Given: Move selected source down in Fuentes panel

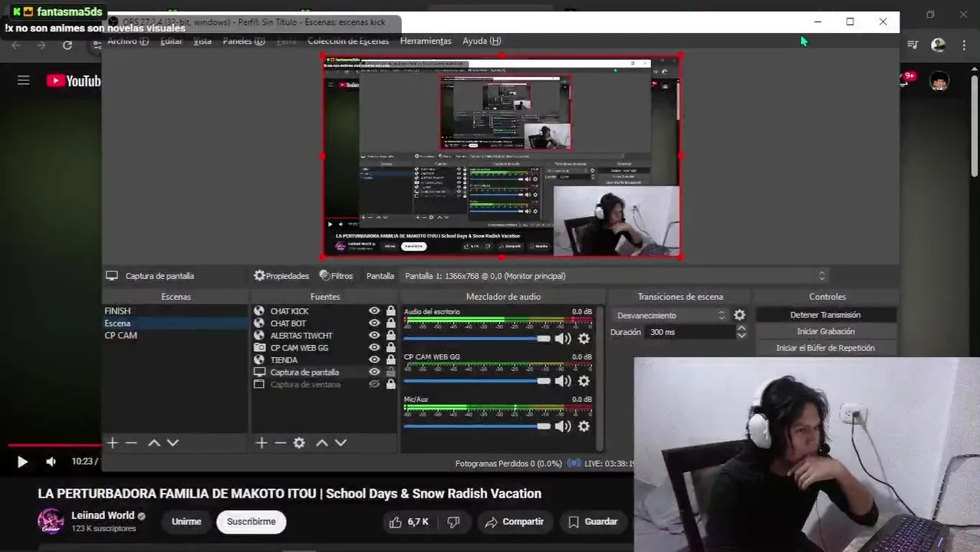Looking at the screenshot, I should 340,443.
